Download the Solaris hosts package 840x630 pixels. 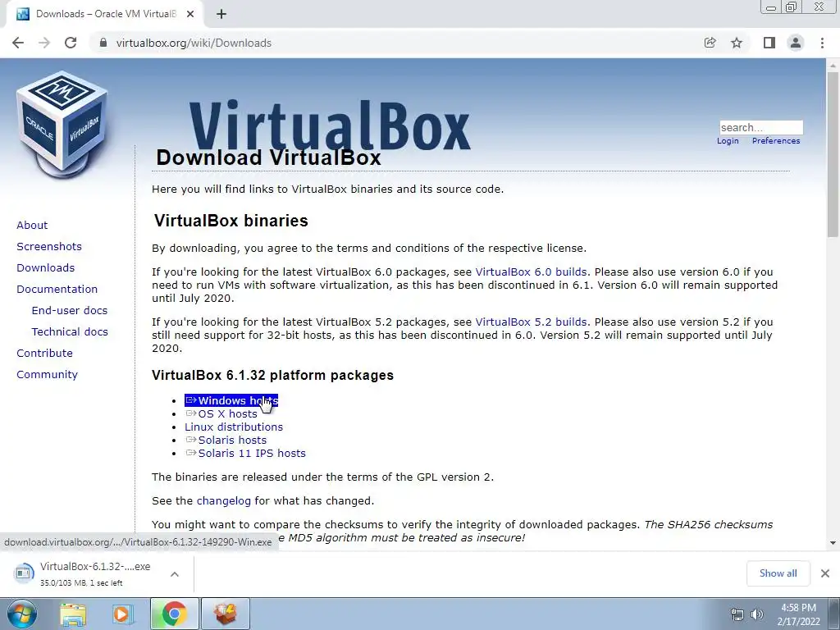click(226, 441)
